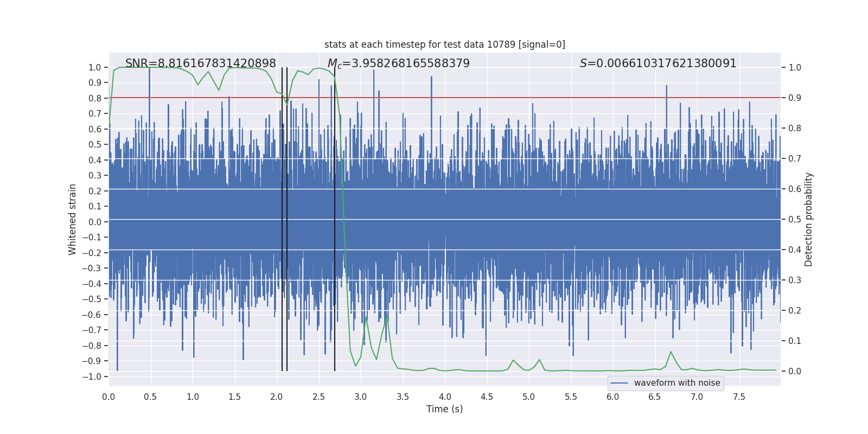Click the rightmost black vertical marker line
The image size is (868, 434).
335,219
